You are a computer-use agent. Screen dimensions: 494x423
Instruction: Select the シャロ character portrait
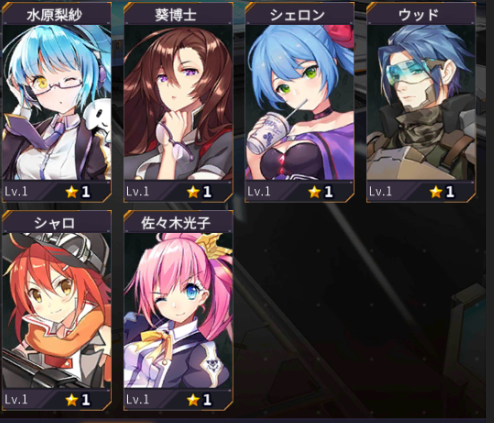pos(57,310)
